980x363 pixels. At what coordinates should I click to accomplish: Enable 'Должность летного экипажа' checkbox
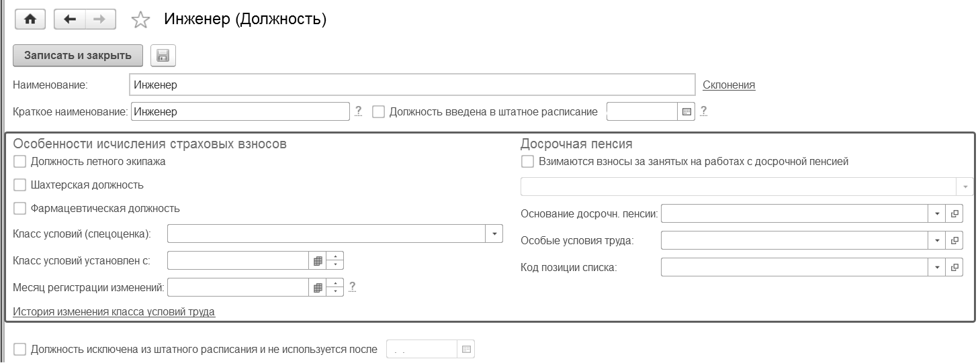click(20, 162)
